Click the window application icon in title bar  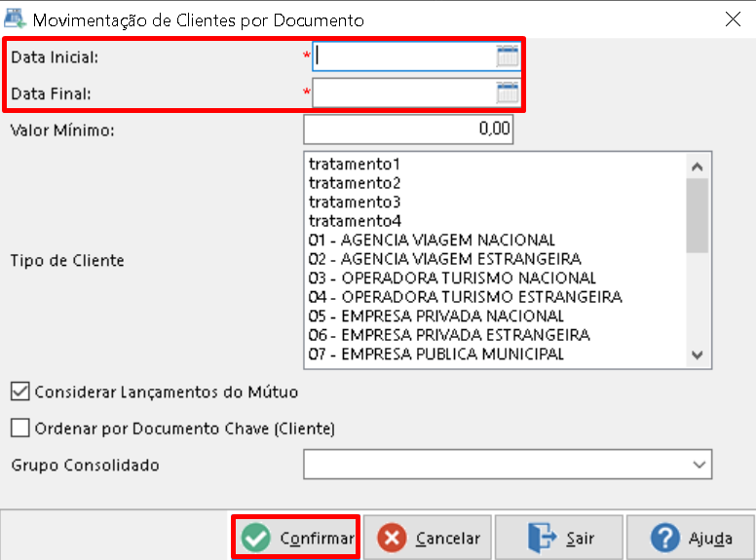tap(15, 19)
